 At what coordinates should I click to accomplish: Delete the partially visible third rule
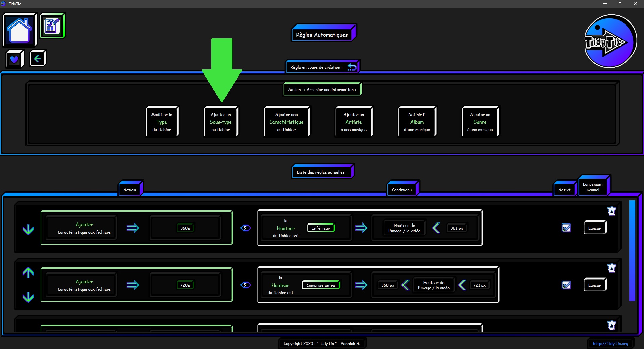612,325
